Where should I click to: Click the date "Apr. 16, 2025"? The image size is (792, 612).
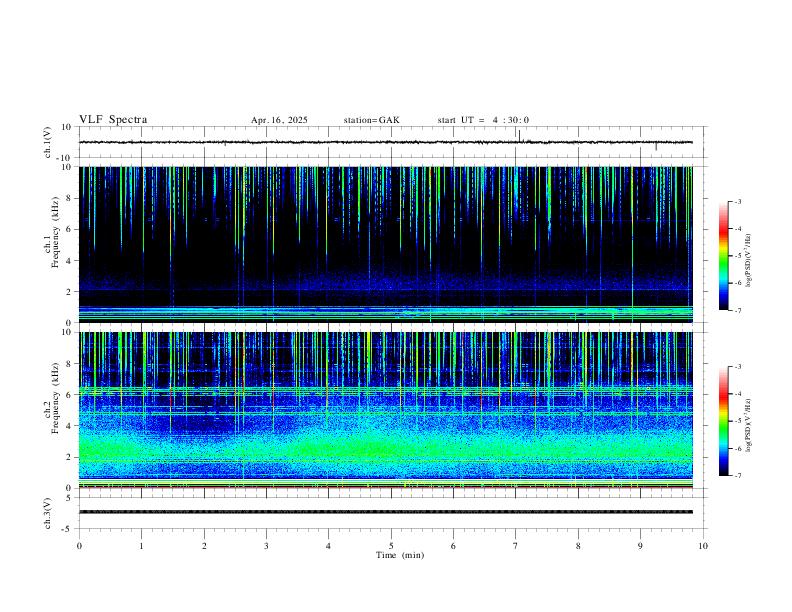pyautogui.click(x=279, y=120)
